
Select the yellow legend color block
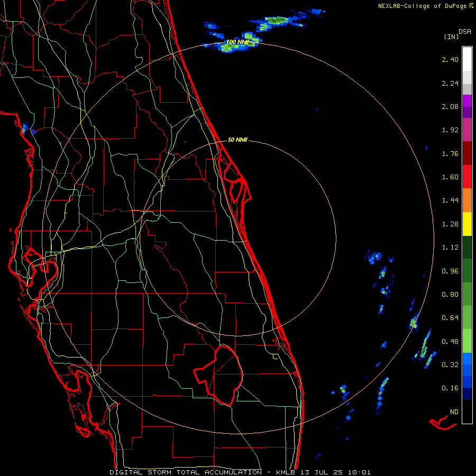tap(467, 224)
